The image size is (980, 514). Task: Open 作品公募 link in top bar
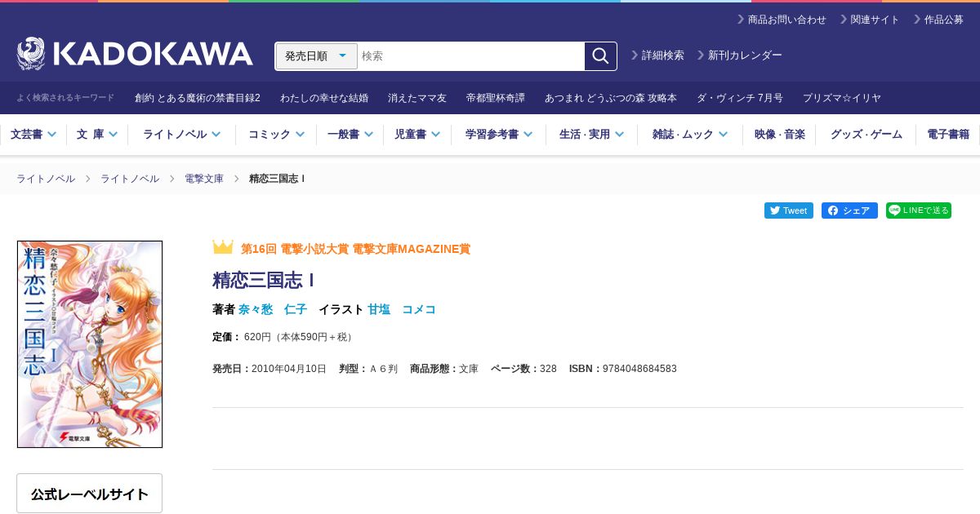[x=938, y=20]
